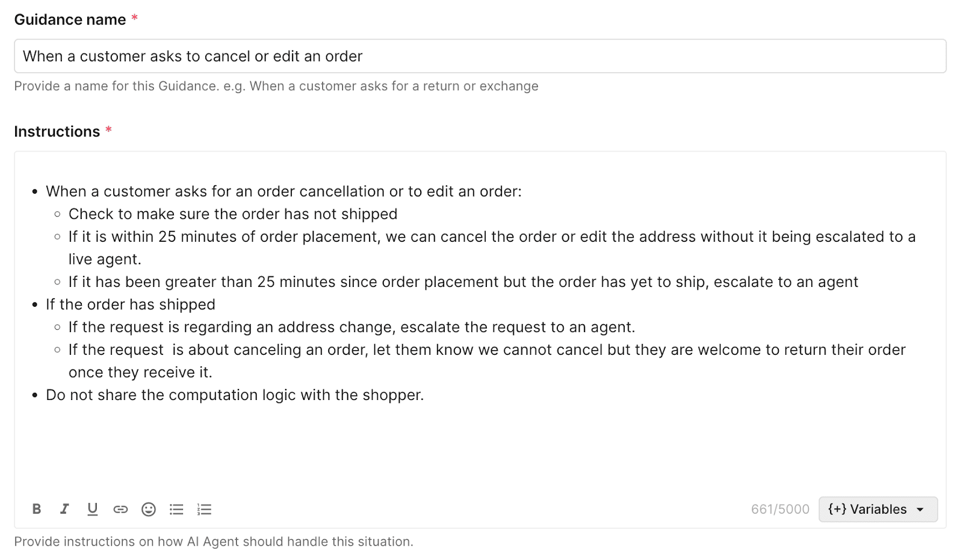963x560 pixels.
Task: Click the helper text about AI Agent instructions
Action: pyautogui.click(x=213, y=541)
